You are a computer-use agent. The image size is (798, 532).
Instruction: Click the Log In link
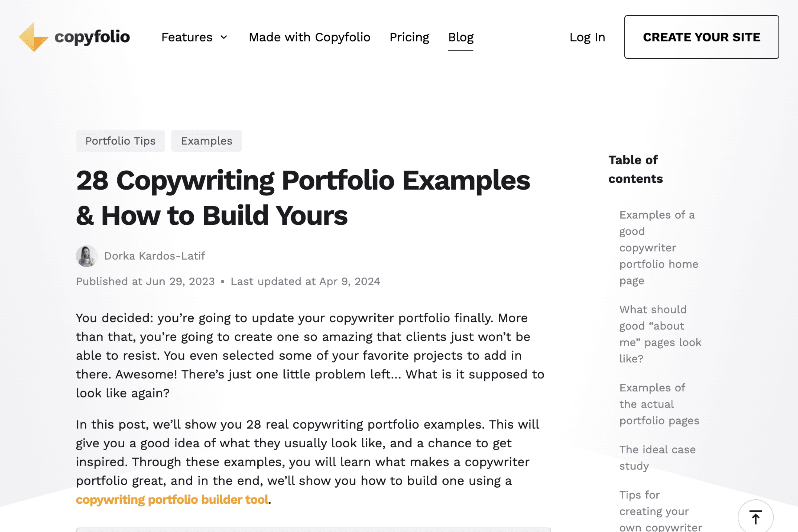coord(587,37)
